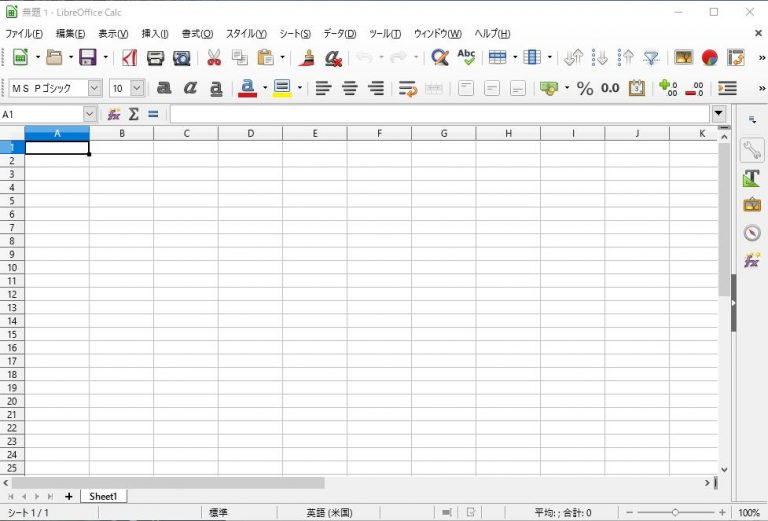The image size is (768, 521).
Task: Align cell text left
Action: (323, 89)
